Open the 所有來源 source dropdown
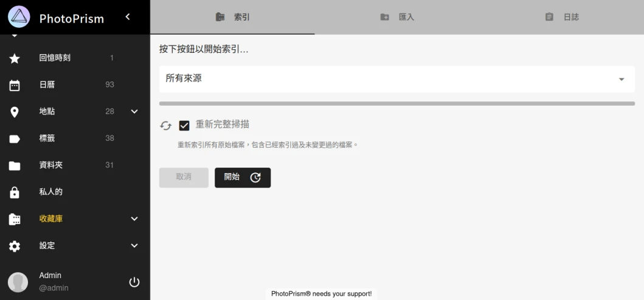The image size is (644, 300). click(396, 79)
